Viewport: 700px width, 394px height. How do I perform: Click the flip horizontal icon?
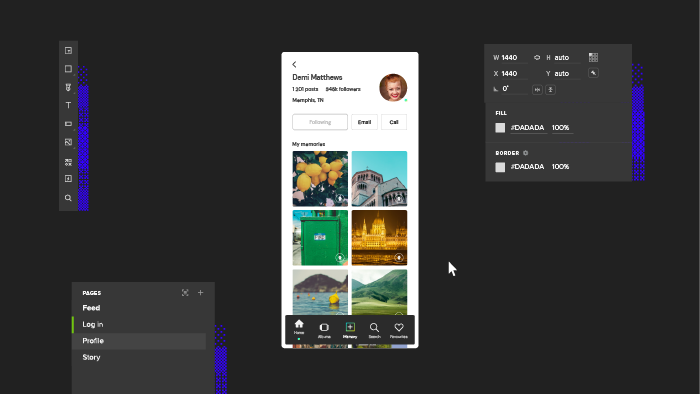pyautogui.click(x=537, y=90)
